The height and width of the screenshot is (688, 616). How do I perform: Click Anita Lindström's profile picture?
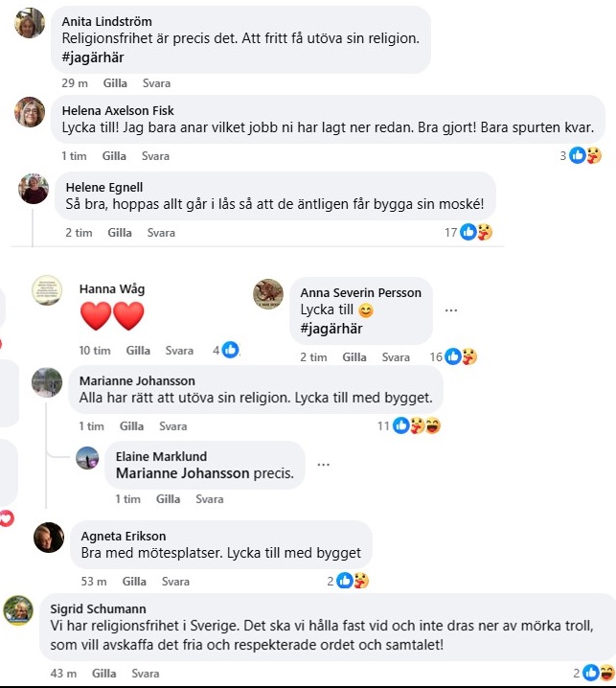coord(30,22)
